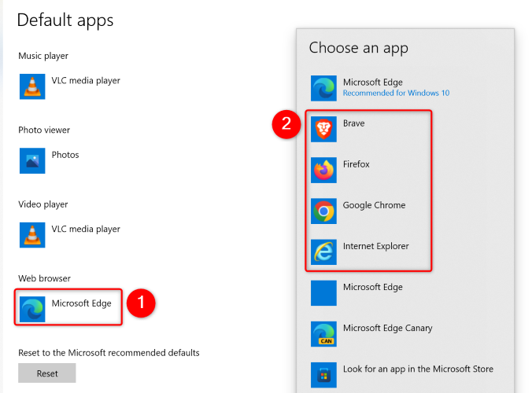532x393 pixels.
Task: Open Photo viewer chooser via Photos label
Action: pyautogui.click(x=65, y=155)
